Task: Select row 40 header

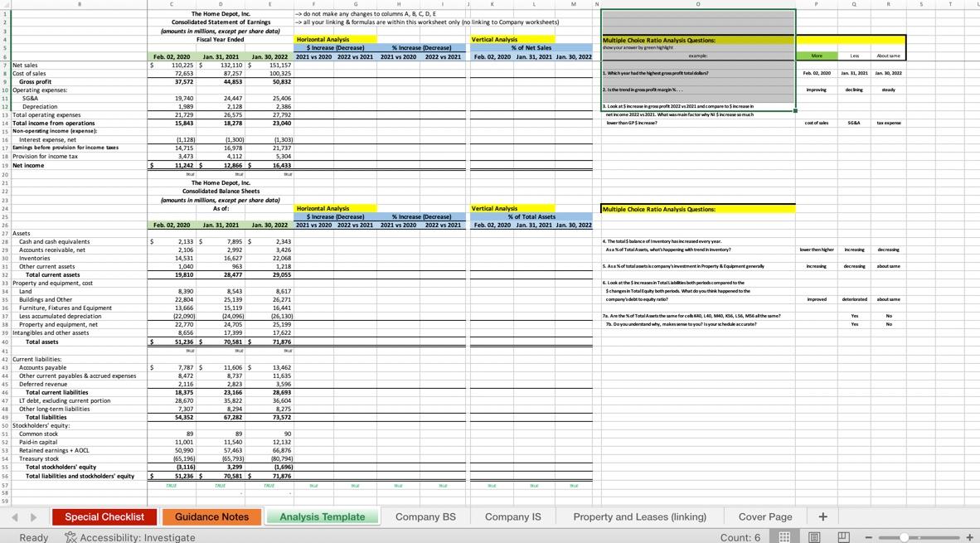Action: pyautogui.click(x=5, y=342)
